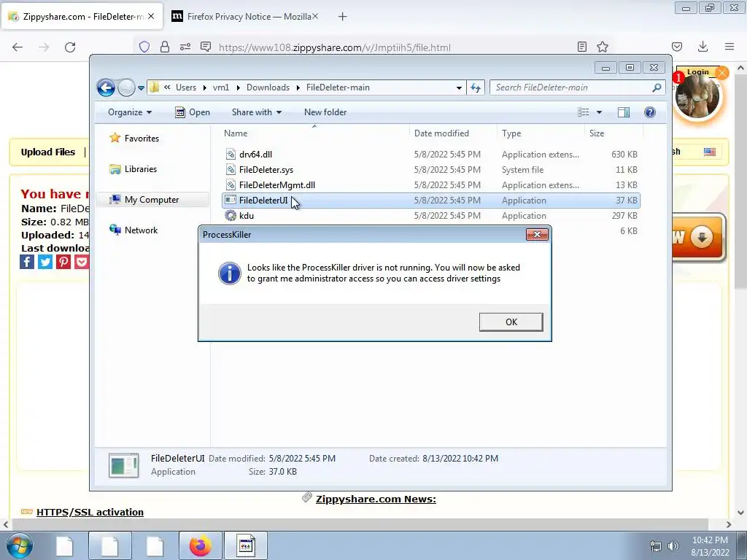Open the Organize menu
This screenshot has width=747, height=560.
click(130, 112)
